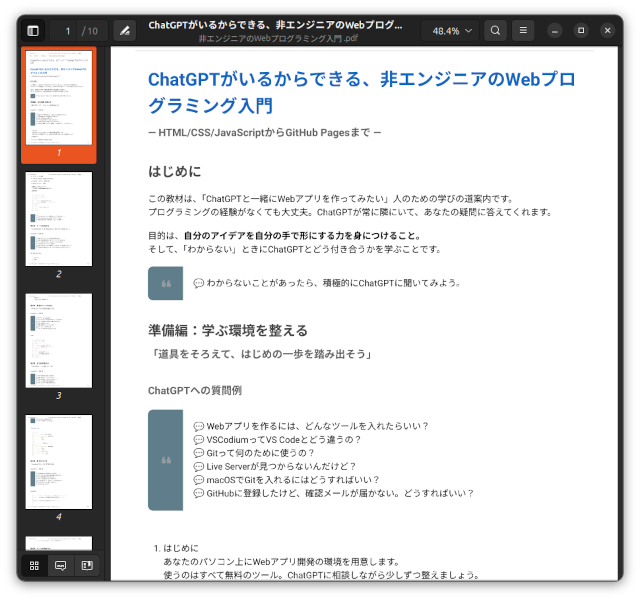Switch sidebar to annotations view
This screenshot has width=640, height=600.
pyautogui.click(x=61, y=565)
